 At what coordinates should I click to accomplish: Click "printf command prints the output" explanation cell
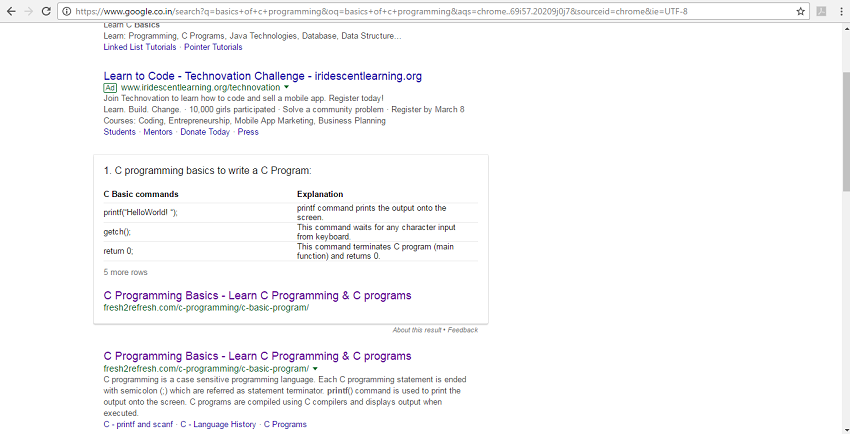(x=372, y=212)
